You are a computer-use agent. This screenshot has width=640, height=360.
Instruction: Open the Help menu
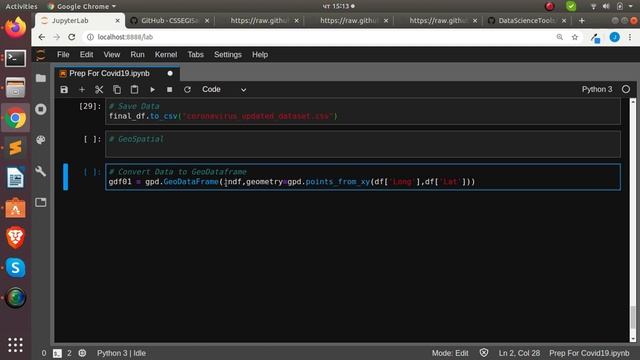click(260, 55)
